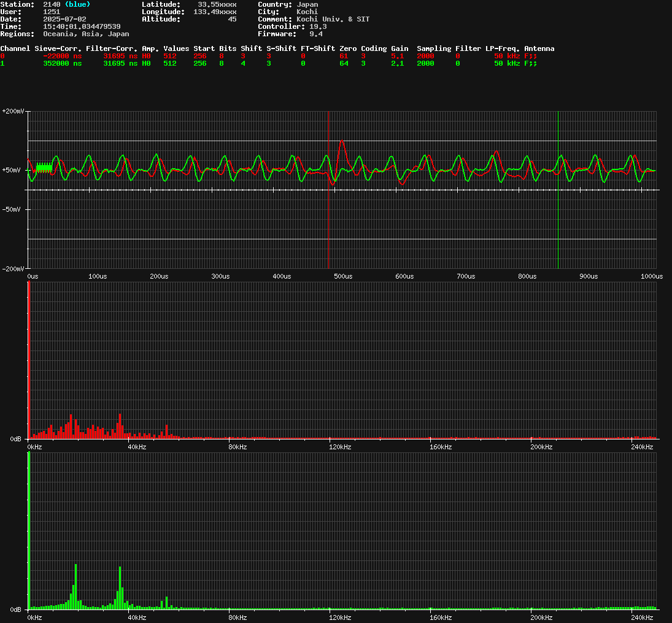The image size is (672, 623).
Task: Select the cyan "(blue)" station label
Action: pos(77,4)
